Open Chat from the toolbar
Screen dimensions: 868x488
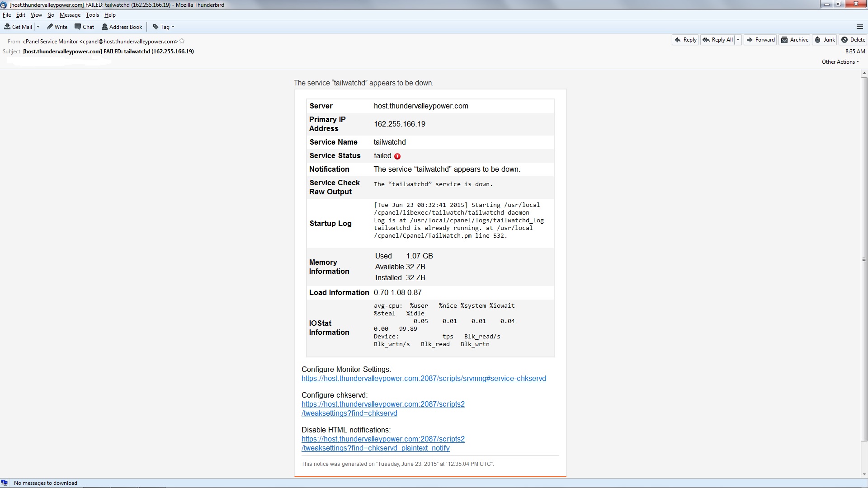click(x=84, y=27)
